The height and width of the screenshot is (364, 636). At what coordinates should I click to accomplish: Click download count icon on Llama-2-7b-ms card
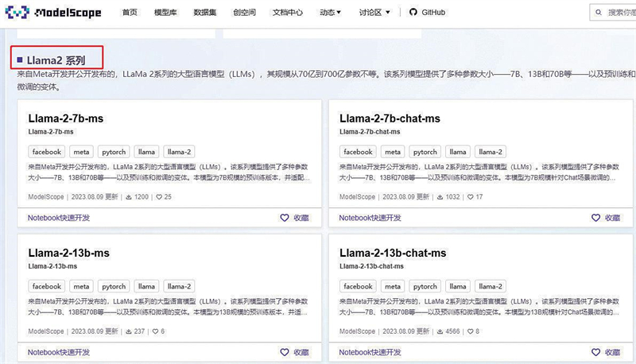tap(129, 196)
